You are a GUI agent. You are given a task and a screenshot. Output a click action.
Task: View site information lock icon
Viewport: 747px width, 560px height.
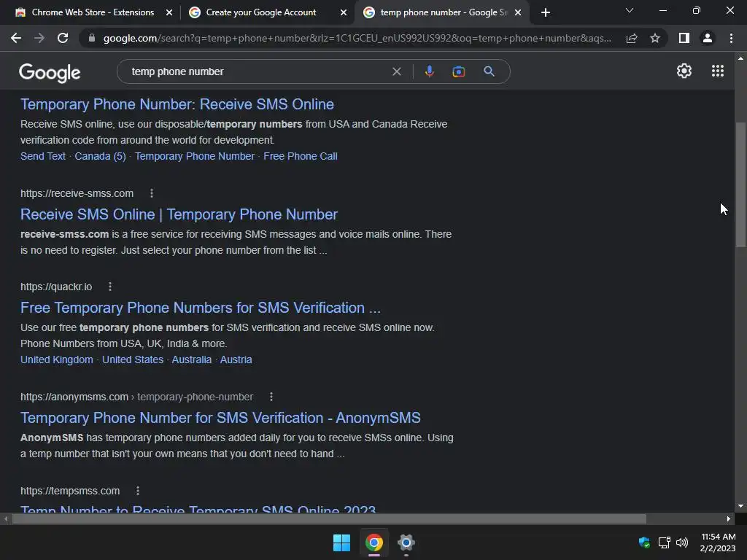[92, 38]
